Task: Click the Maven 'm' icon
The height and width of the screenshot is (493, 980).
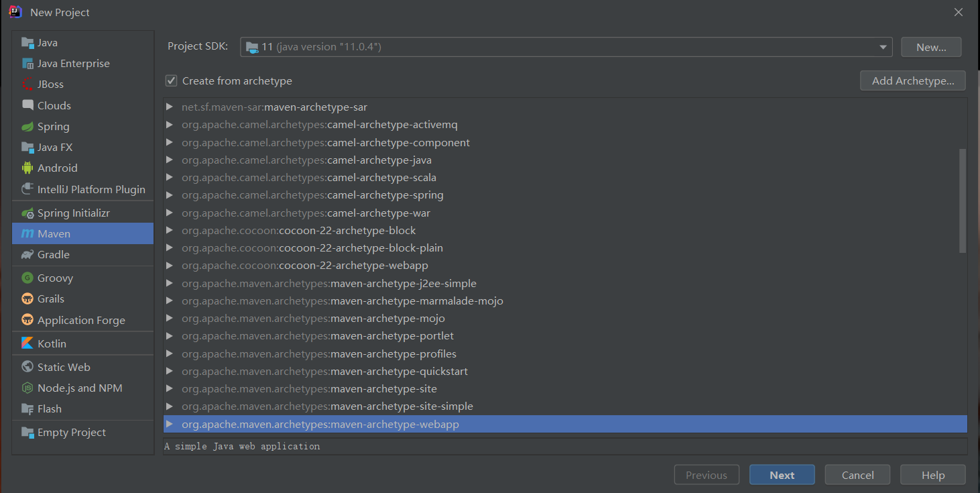Action: 27,234
